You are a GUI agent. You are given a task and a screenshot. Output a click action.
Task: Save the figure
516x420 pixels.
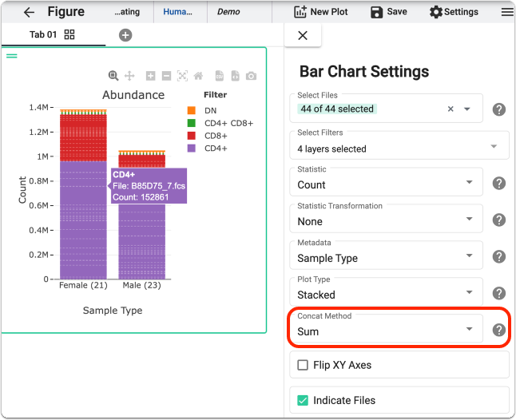click(x=389, y=12)
